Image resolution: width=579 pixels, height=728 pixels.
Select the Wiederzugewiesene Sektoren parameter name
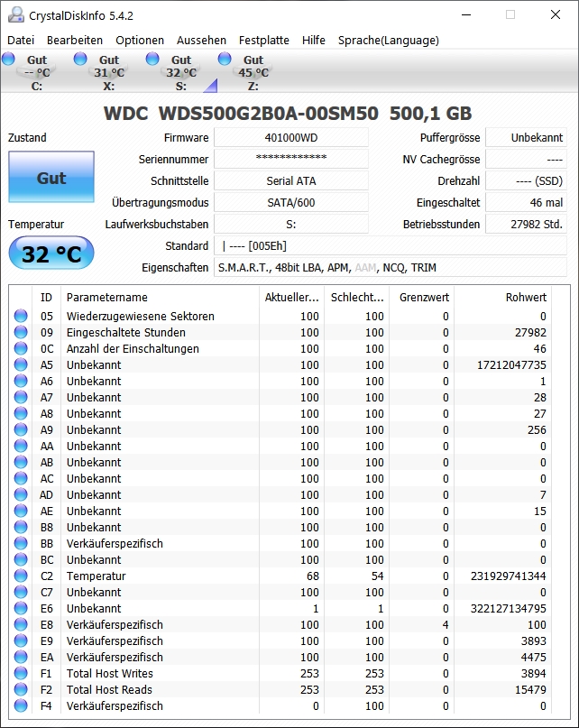tap(140, 316)
